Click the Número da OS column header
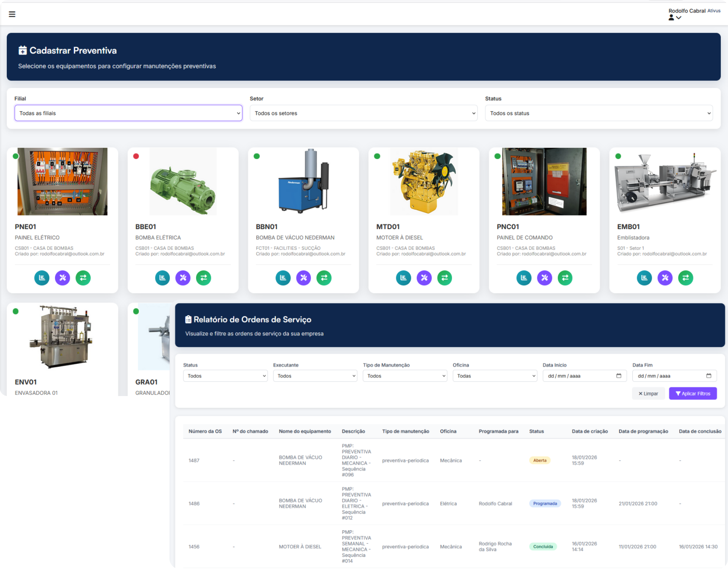This screenshot has height=569, width=728. [x=205, y=431]
